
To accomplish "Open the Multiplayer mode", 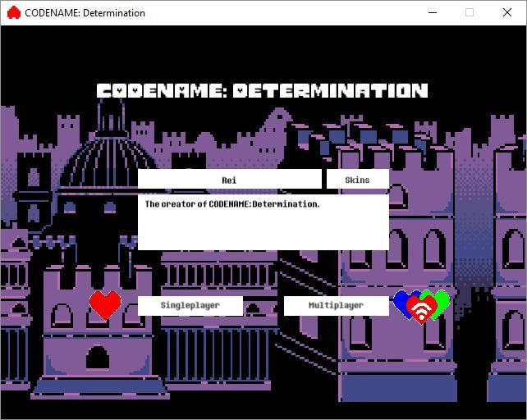I will 337,305.
